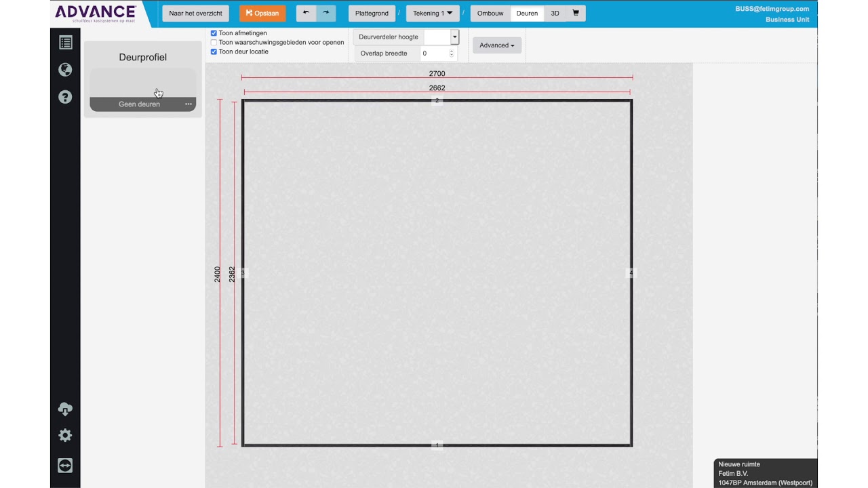Click the Overlap breedte stepper arrows
The height and width of the screenshot is (488, 868).
click(452, 53)
